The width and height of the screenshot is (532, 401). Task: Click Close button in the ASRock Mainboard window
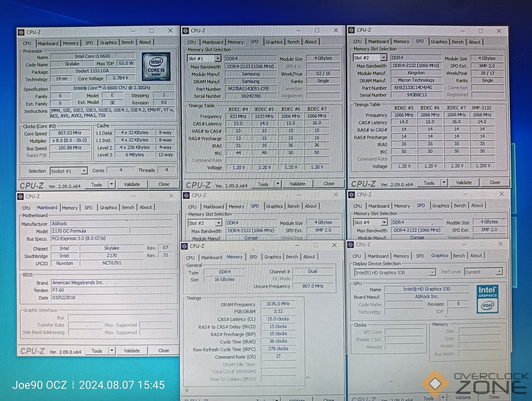coord(164,351)
